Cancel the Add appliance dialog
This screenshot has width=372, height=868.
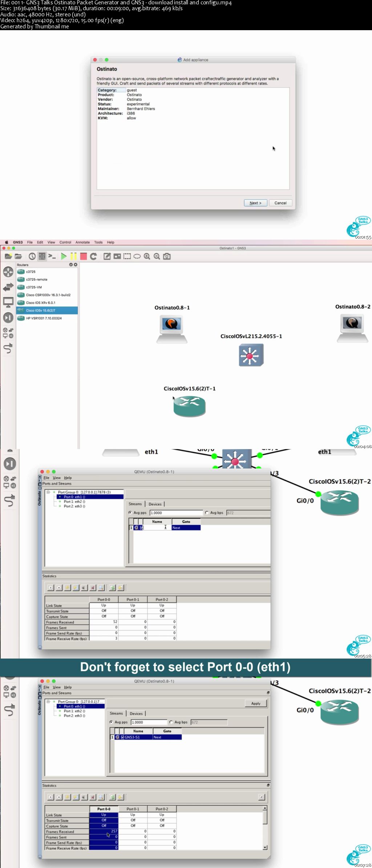(280, 203)
